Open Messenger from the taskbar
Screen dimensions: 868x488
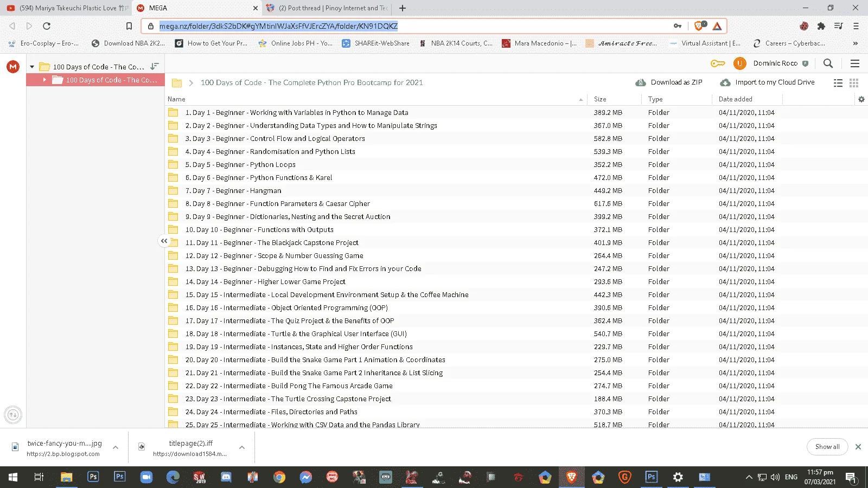point(306,477)
